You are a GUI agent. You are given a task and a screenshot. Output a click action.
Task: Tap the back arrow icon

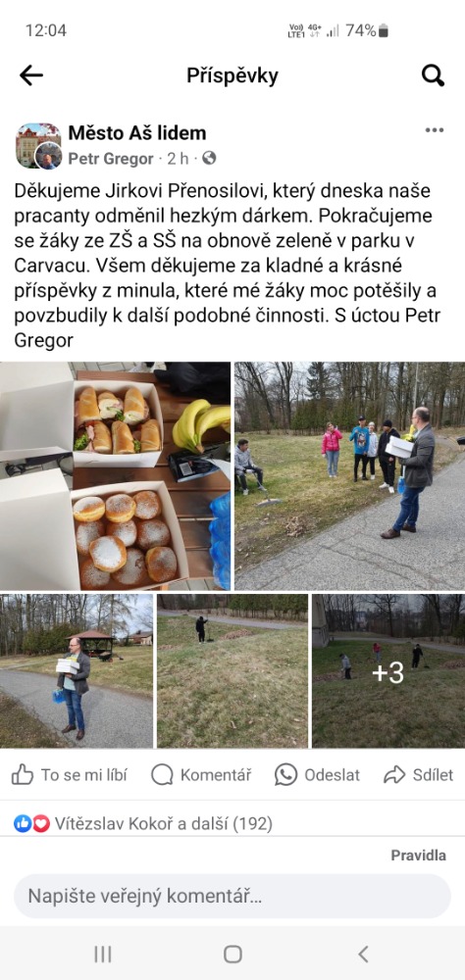pos(30,75)
